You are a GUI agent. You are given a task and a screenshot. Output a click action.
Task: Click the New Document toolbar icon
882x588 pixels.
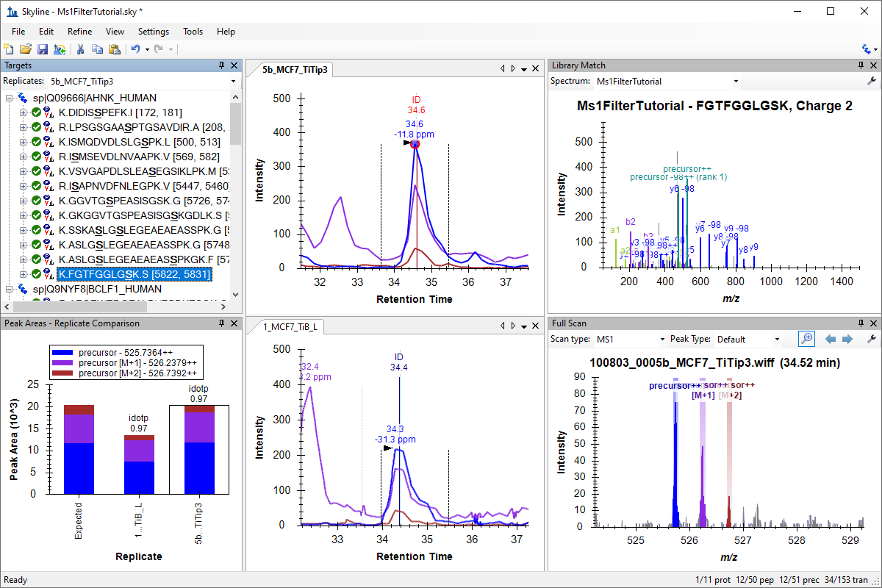9,49
